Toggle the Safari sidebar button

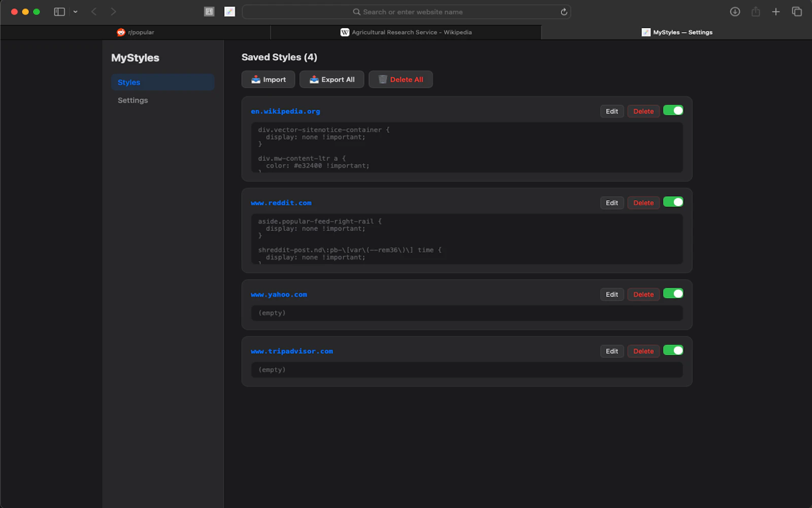click(x=59, y=12)
